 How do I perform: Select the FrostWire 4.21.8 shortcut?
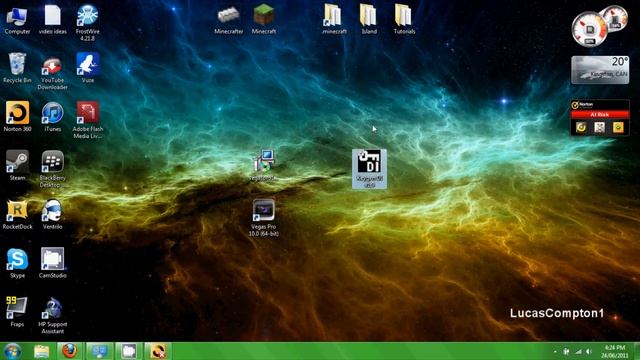87,22
